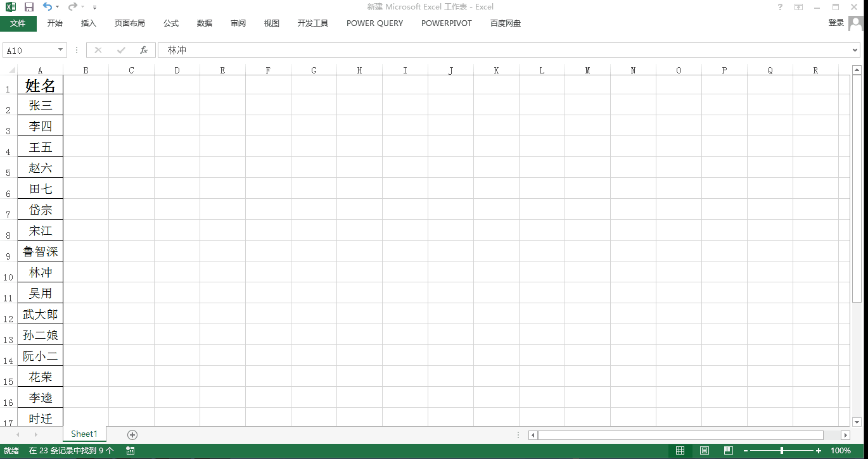Click the zoom in plus button
Screen dimensions: 868x459
(x=819, y=451)
